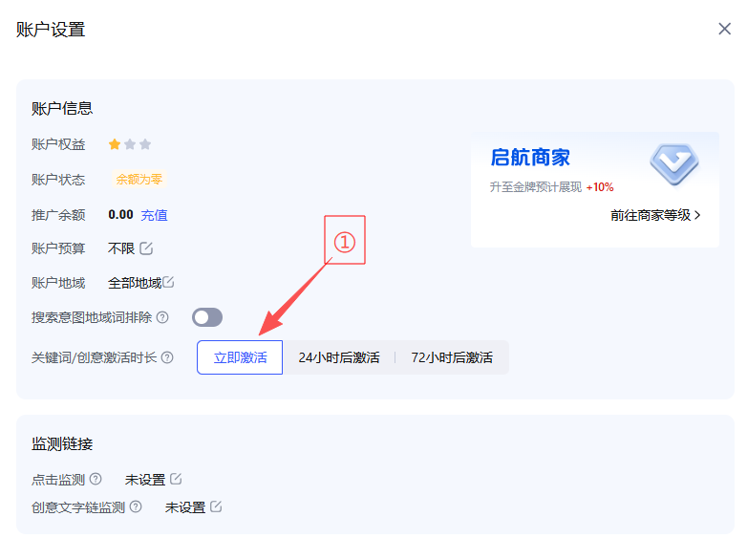Click the 余额为零 status badge

click(139, 179)
